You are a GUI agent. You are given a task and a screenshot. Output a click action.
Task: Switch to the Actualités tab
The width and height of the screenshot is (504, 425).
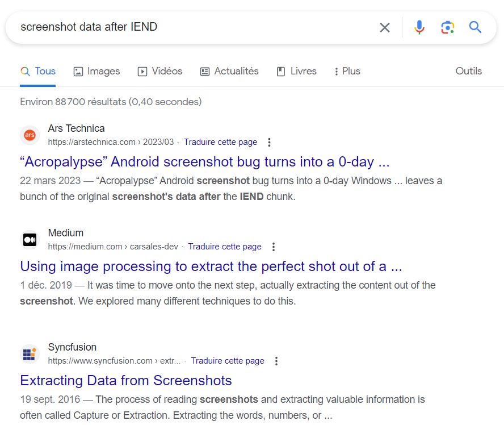(x=229, y=72)
